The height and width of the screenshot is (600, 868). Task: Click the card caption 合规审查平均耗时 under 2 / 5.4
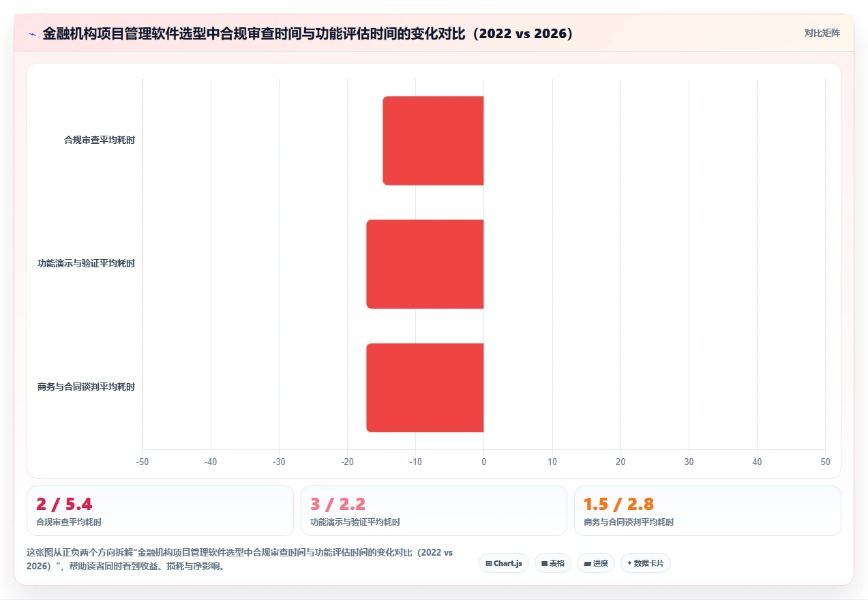tap(69, 522)
